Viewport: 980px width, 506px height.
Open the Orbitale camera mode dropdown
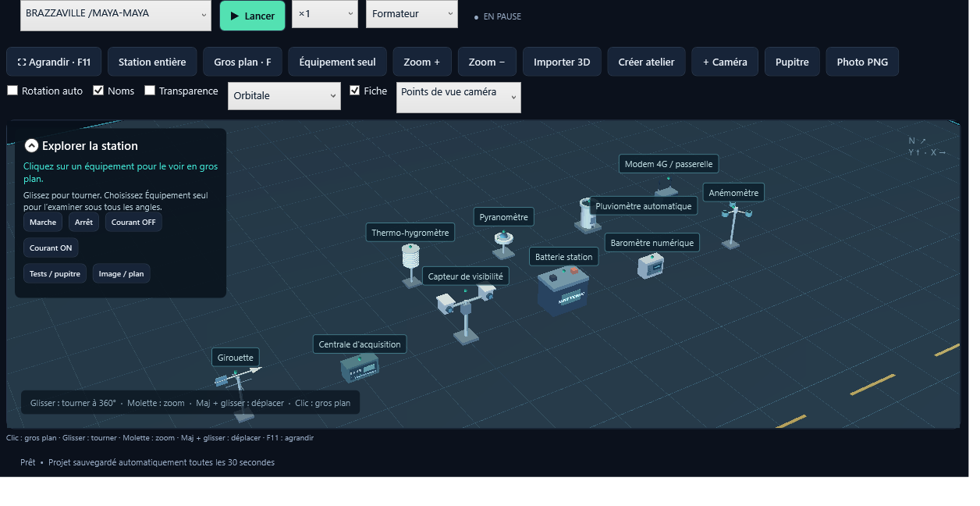click(x=284, y=95)
